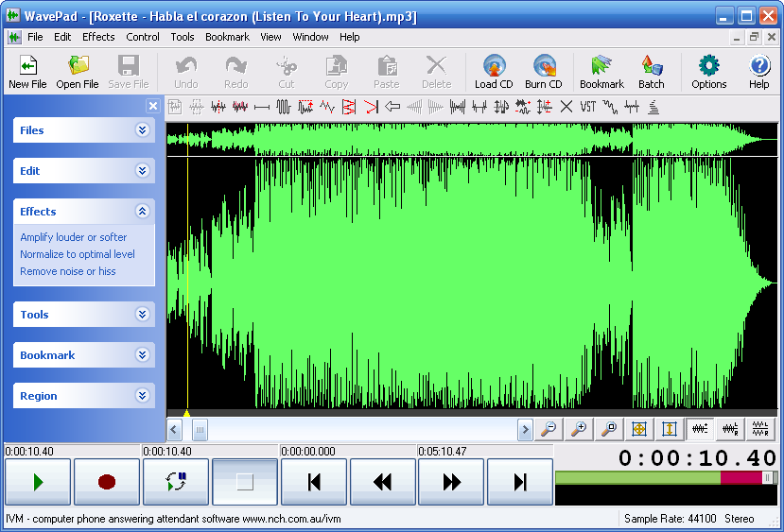Open the Tools menu
Viewport: 784px width, 532px height.
click(182, 37)
